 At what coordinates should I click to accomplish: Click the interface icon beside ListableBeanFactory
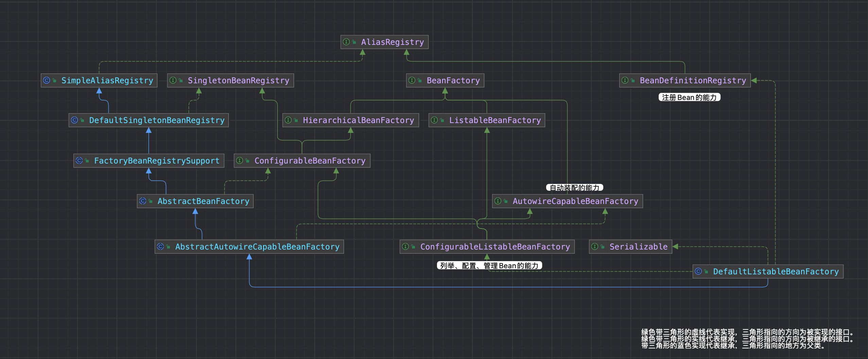434,120
